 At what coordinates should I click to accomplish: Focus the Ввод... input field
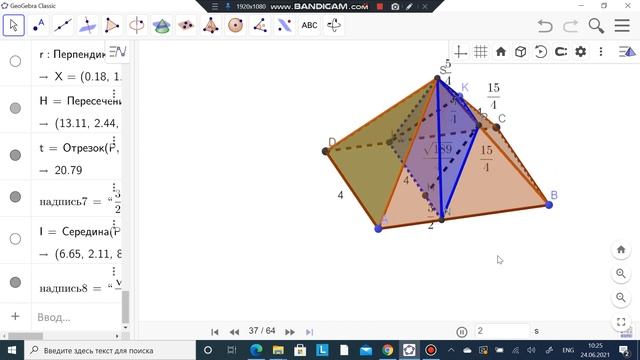[x=76, y=317]
